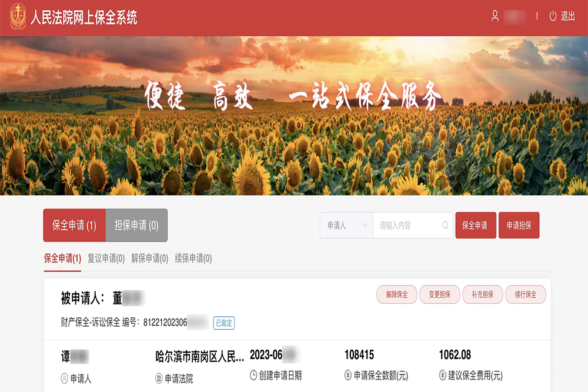Click the yuan icon by 建议保全费用
This screenshot has height=392, width=588.
coord(443,376)
